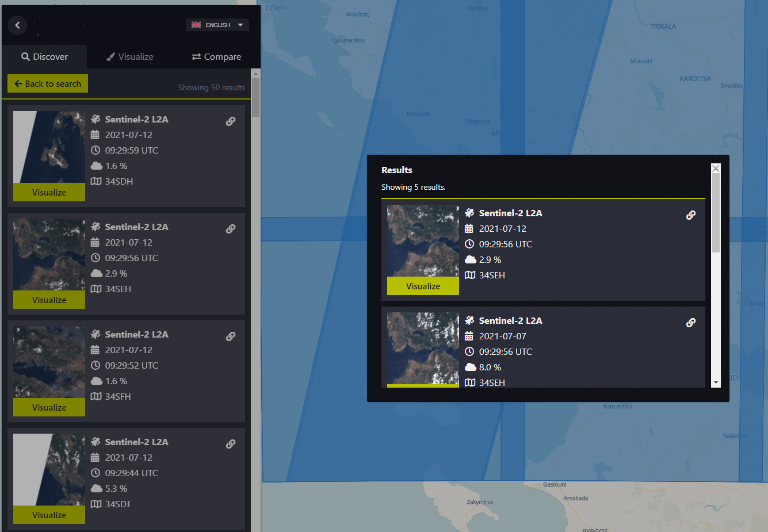Visualize the 2021-07-12 result in Results popup

click(x=423, y=286)
